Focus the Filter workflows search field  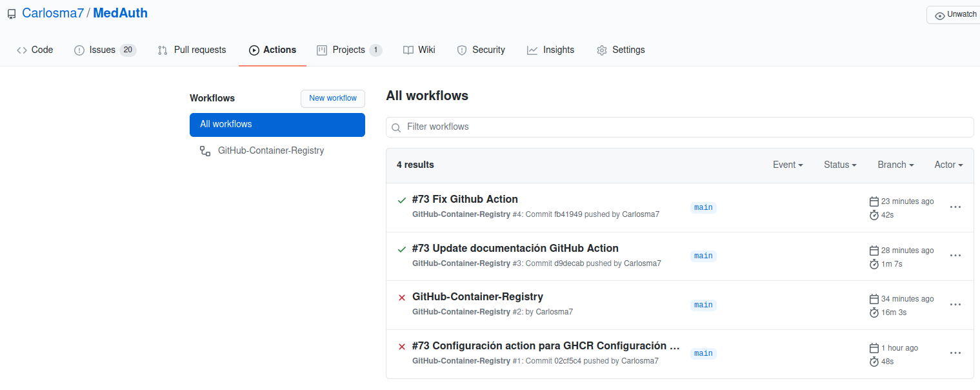point(680,127)
